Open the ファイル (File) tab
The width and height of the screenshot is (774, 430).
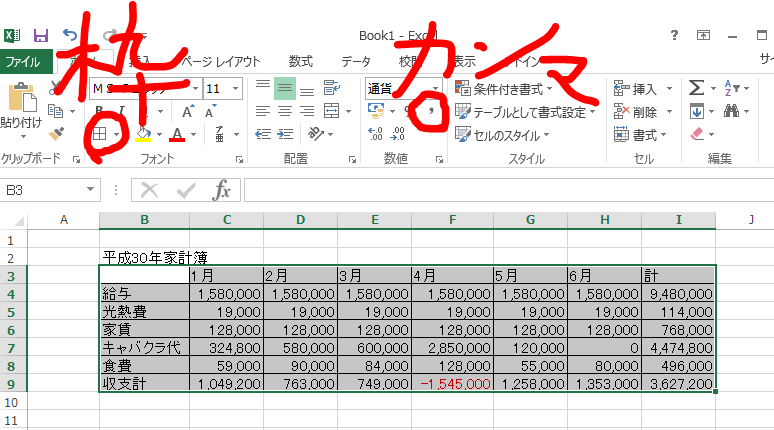click(27, 61)
